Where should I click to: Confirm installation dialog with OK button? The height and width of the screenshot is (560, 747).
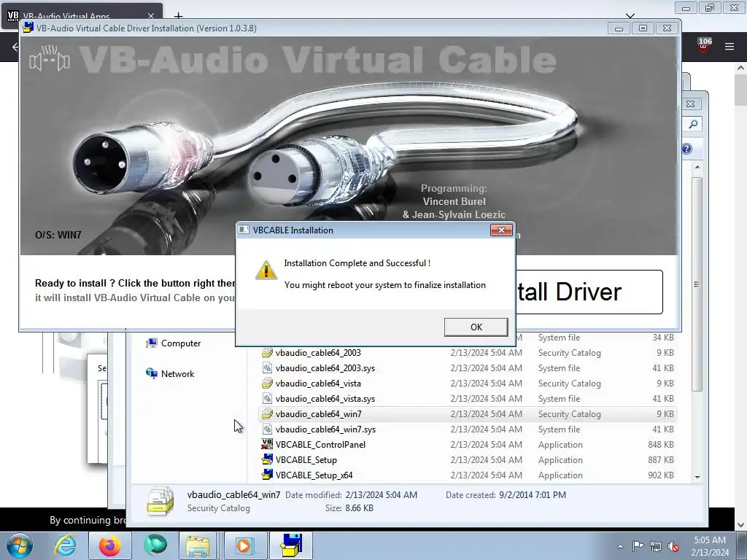click(476, 327)
